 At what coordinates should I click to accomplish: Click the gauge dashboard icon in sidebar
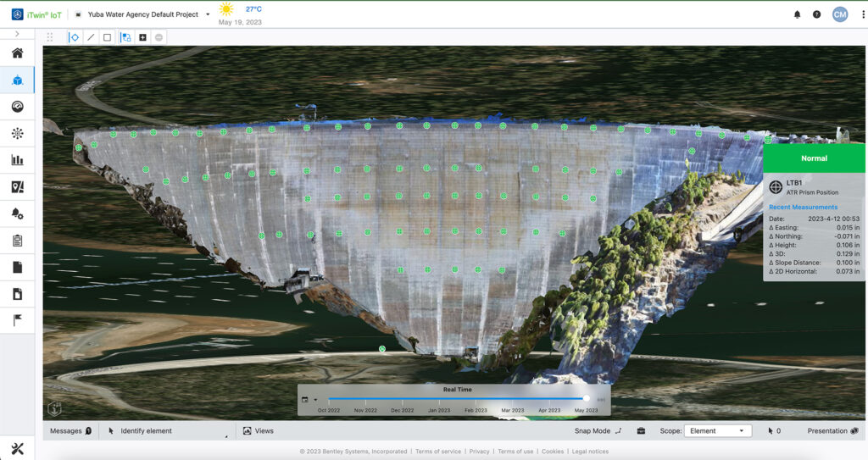tap(17, 107)
